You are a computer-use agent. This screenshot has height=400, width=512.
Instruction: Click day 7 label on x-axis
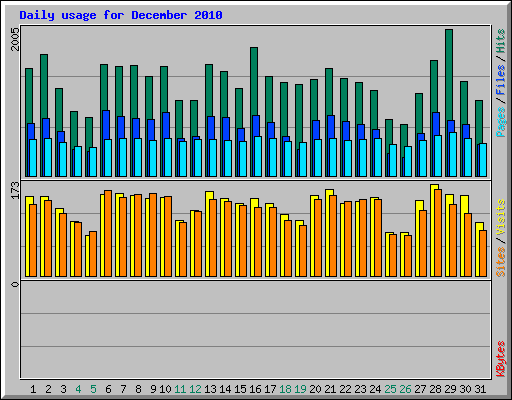click(123, 389)
